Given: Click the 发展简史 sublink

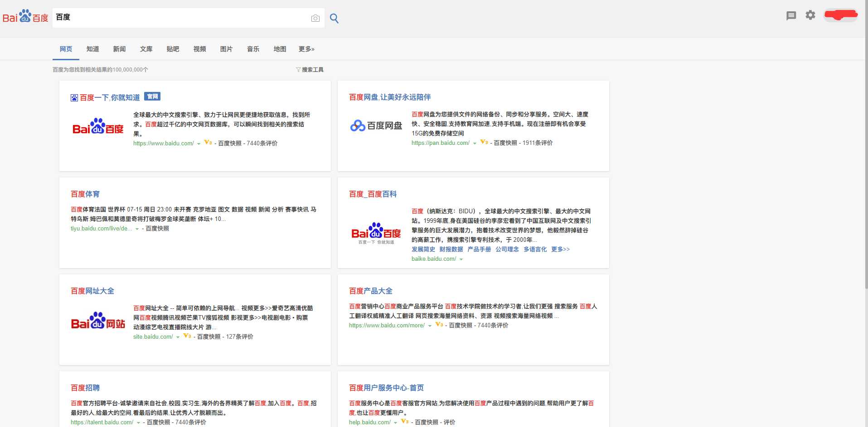Looking at the screenshot, I should click(x=423, y=249).
